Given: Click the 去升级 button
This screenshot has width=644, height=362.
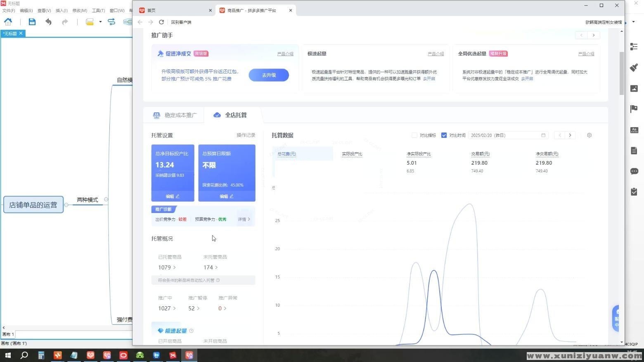Looking at the screenshot, I should tap(269, 75).
